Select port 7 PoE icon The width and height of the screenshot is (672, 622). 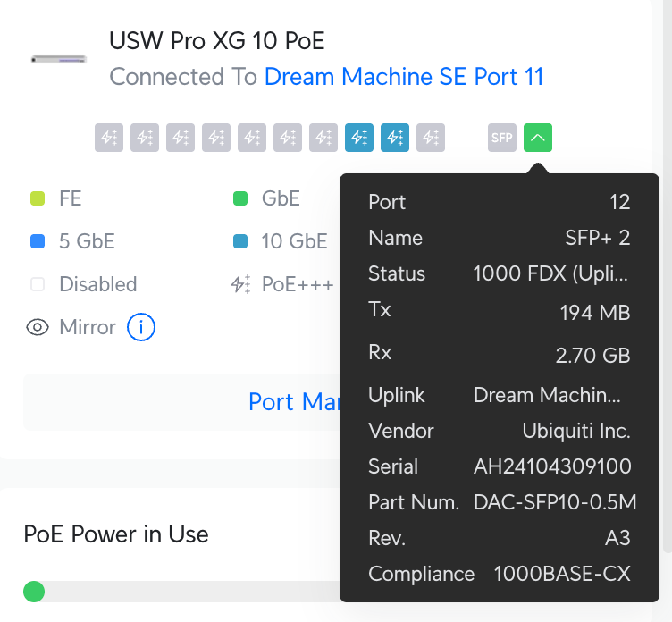[x=323, y=138]
